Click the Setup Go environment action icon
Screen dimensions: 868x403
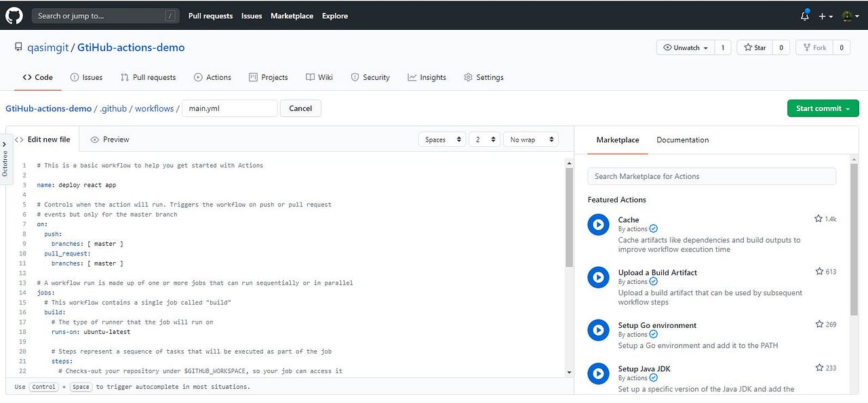598,330
